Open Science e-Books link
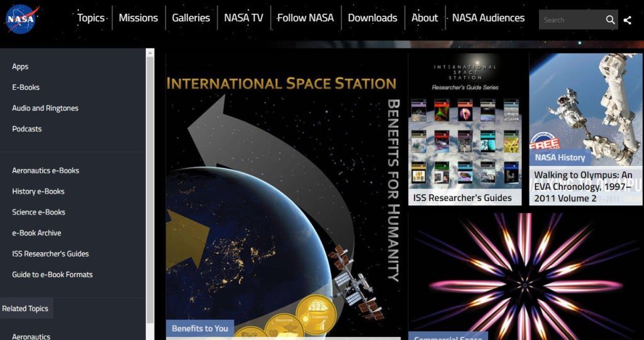Viewport: 644px width, 340px height. point(38,212)
